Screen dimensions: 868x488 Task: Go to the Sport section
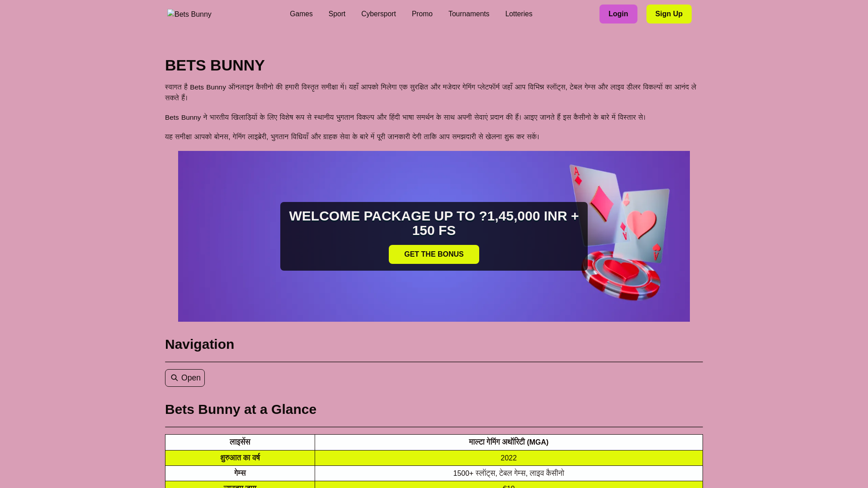tap(337, 14)
